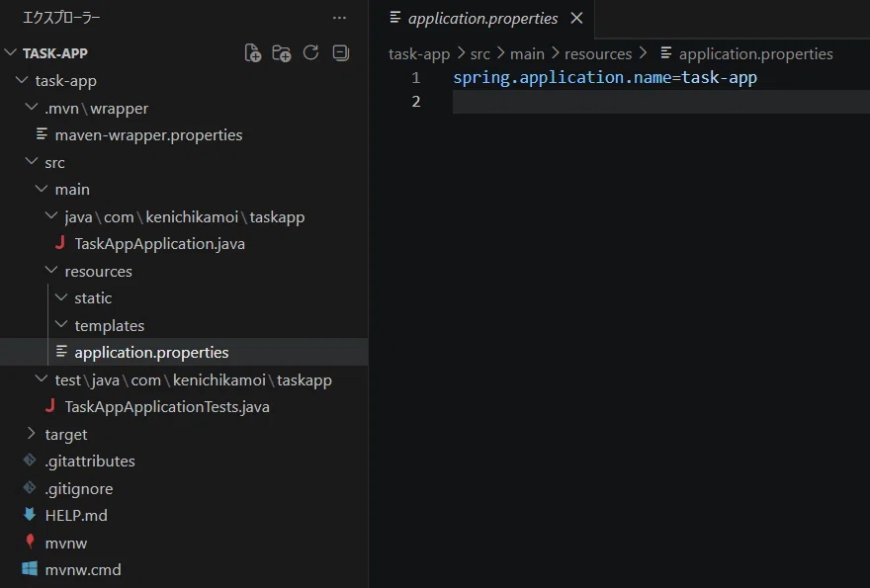
Task: Collapse the TASK-APP root section
Action: (x=11, y=52)
